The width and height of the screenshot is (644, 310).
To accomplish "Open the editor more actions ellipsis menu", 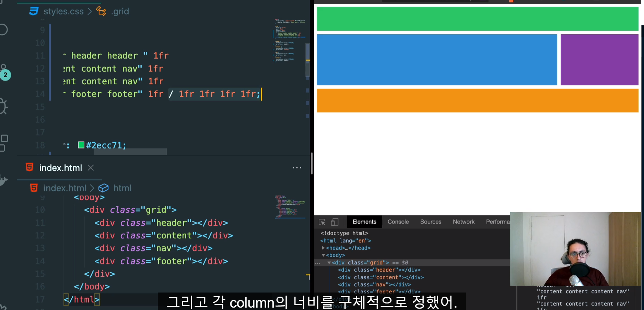I will tap(297, 168).
